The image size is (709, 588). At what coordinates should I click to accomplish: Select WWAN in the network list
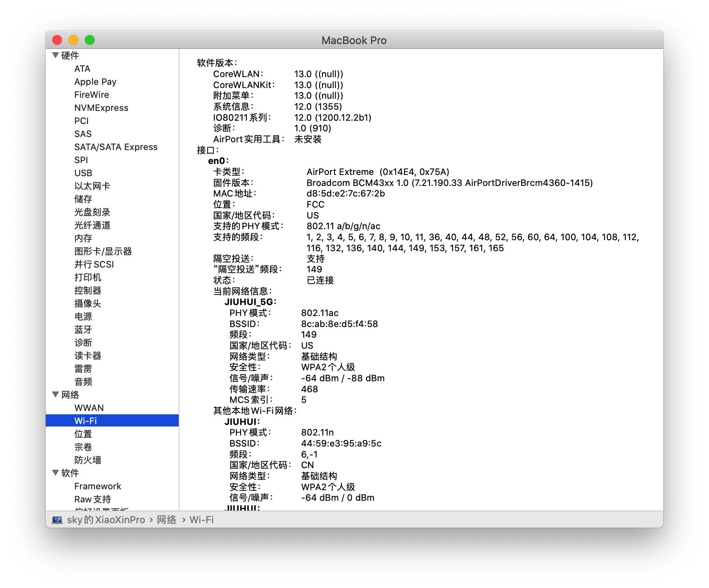[89, 408]
